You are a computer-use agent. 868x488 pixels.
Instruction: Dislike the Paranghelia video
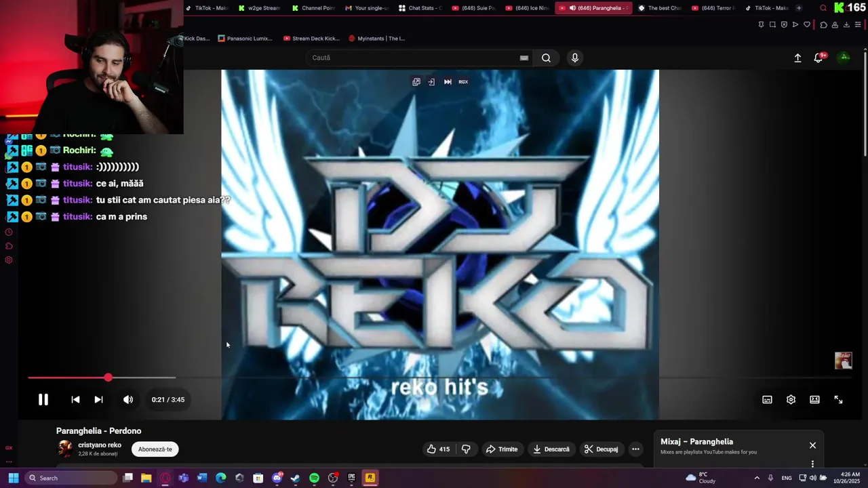coord(466,449)
